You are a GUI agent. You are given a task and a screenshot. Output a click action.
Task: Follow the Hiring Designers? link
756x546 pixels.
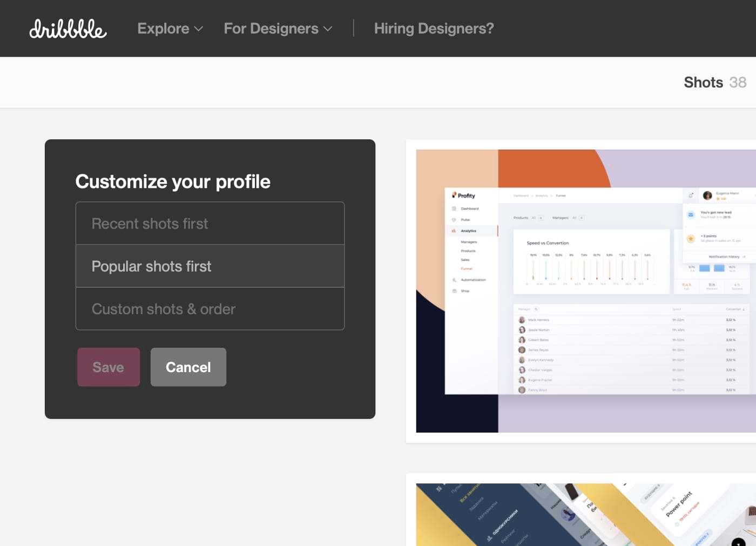(x=434, y=29)
